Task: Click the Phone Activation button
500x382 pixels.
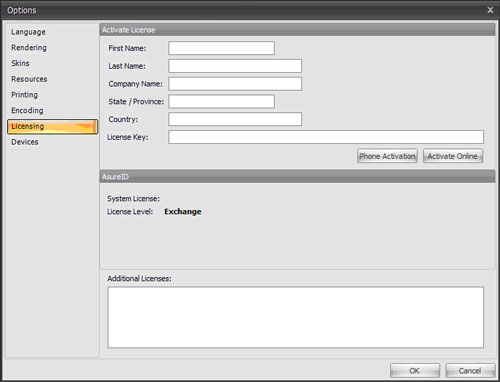Action: (x=387, y=156)
